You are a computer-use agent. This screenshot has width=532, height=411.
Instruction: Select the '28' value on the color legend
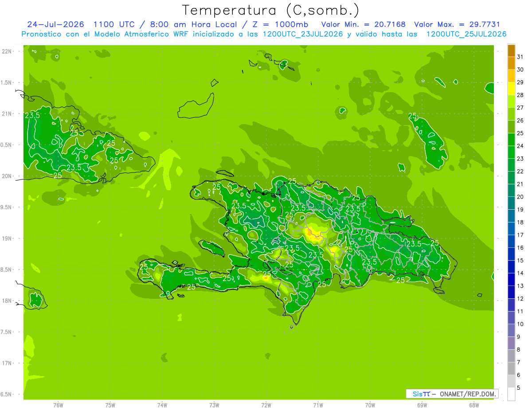click(x=520, y=95)
